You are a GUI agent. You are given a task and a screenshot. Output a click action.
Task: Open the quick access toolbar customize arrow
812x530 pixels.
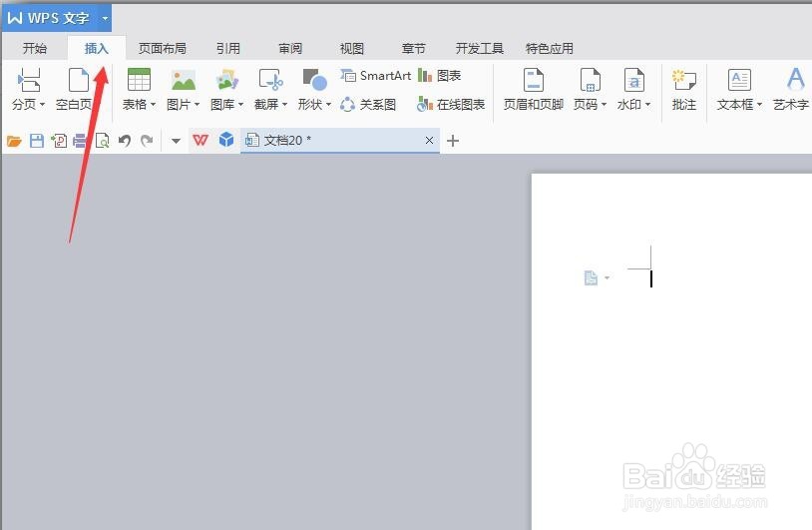click(176, 141)
